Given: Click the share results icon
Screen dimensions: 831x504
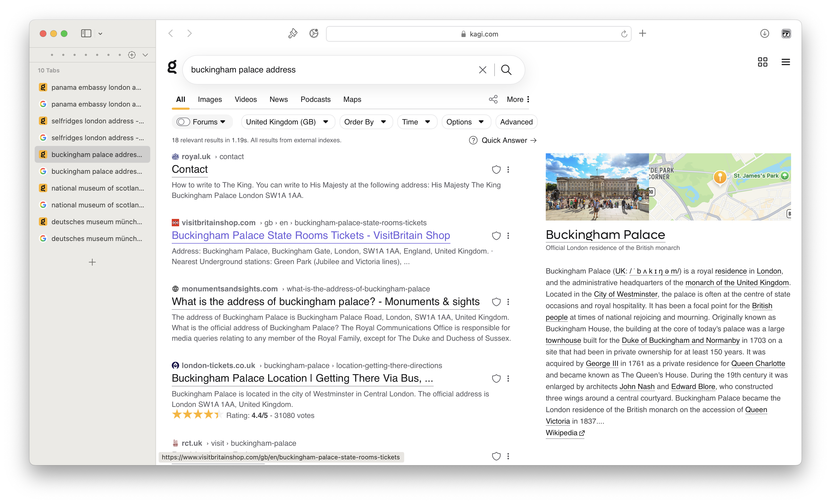Looking at the screenshot, I should (x=493, y=99).
